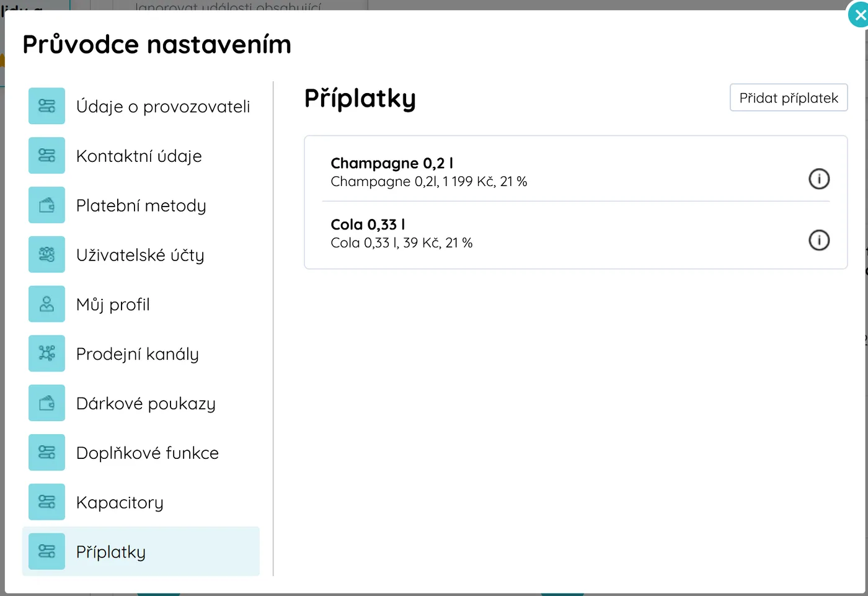Open Údaje o provozovateli section

pos(163,107)
